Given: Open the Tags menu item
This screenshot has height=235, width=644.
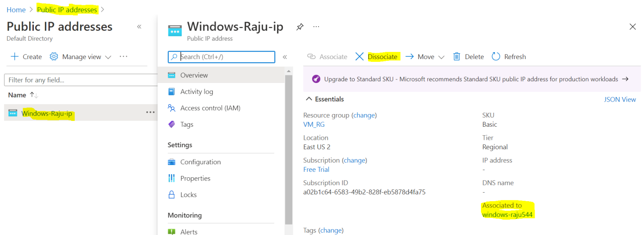Looking at the screenshot, I should [187, 124].
